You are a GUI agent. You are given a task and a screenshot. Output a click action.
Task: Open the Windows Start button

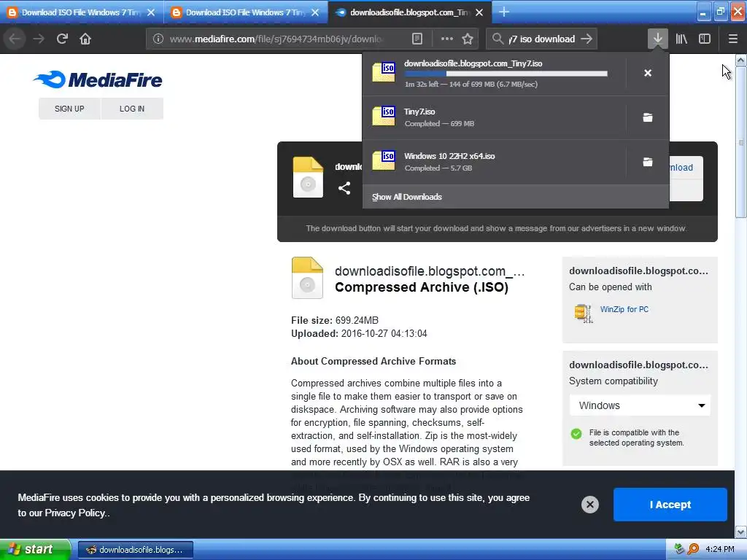(x=35, y=549)
